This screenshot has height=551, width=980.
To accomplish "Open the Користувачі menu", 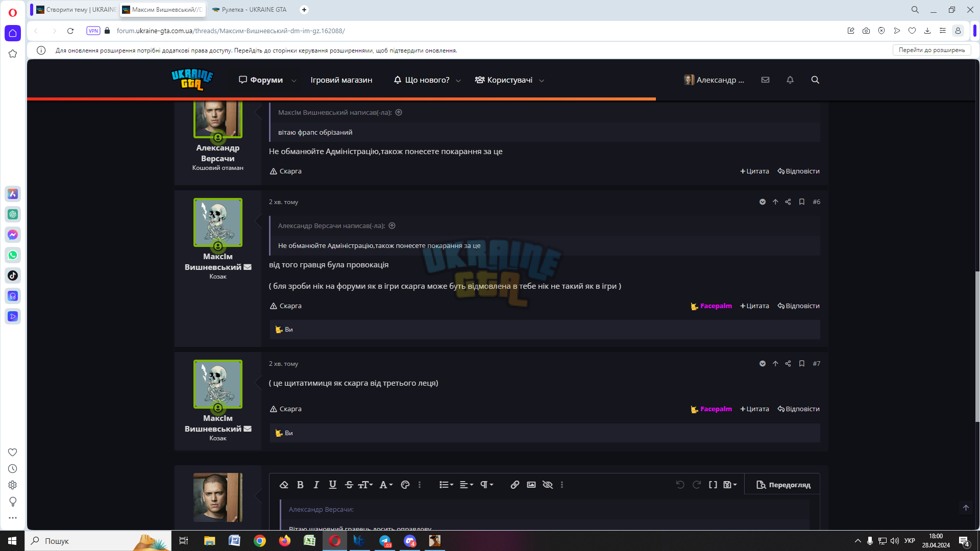I will click(504, 80).
